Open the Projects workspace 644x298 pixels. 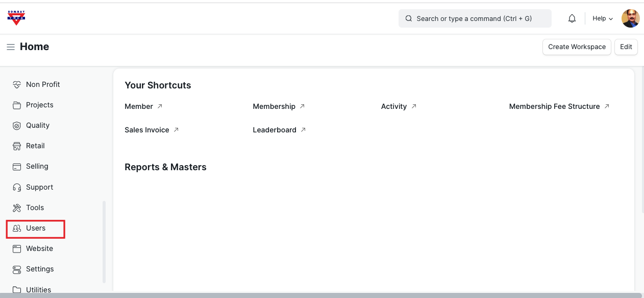point(39,105)
